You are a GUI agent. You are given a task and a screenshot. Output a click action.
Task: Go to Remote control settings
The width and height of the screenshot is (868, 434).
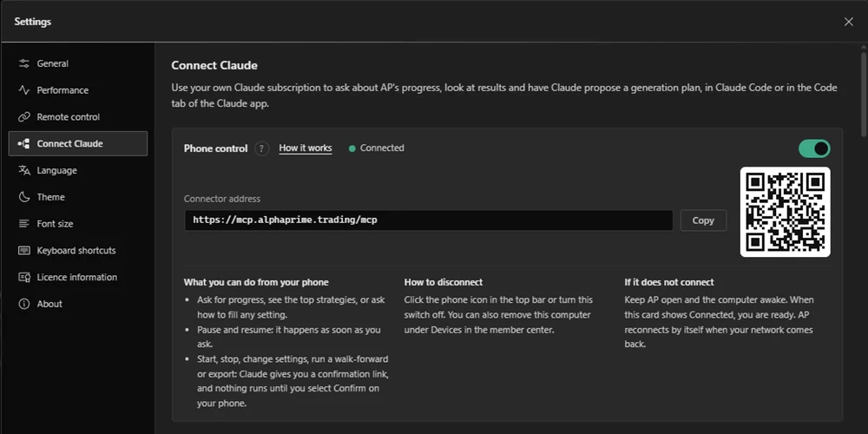point(78,117)
